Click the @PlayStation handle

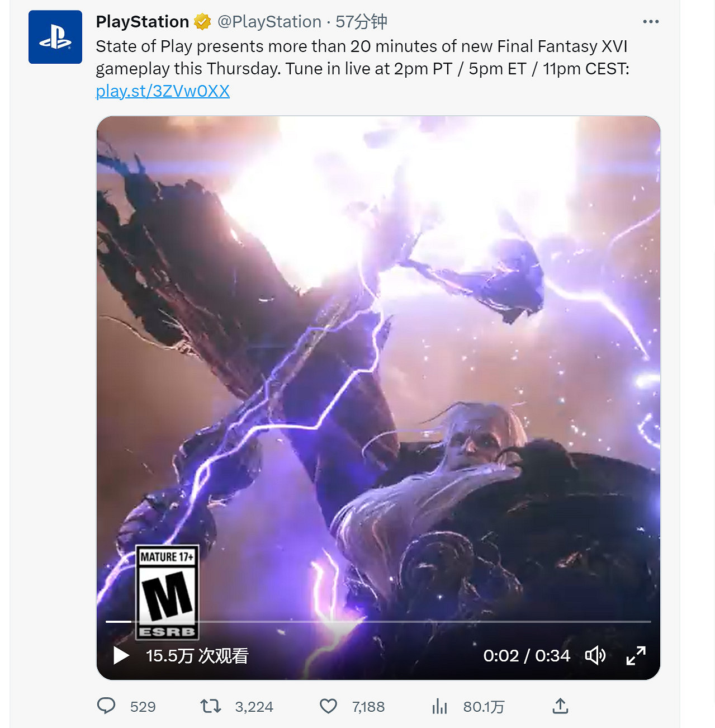coord(269,22)
